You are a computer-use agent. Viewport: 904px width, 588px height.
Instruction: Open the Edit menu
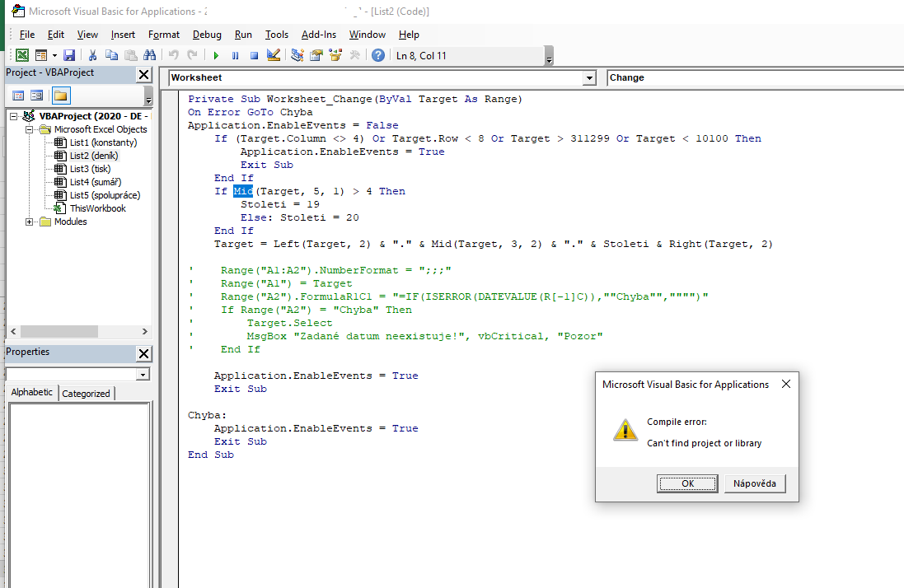click(x=56, y=35)
